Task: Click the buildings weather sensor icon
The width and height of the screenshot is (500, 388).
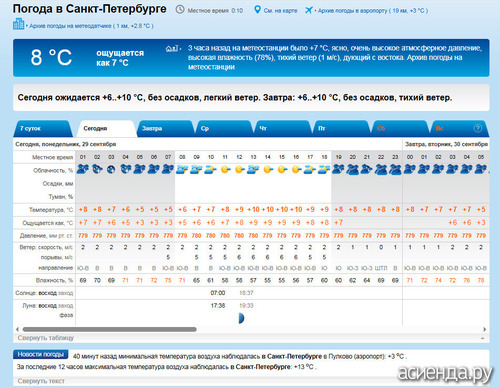Action: 19,24
